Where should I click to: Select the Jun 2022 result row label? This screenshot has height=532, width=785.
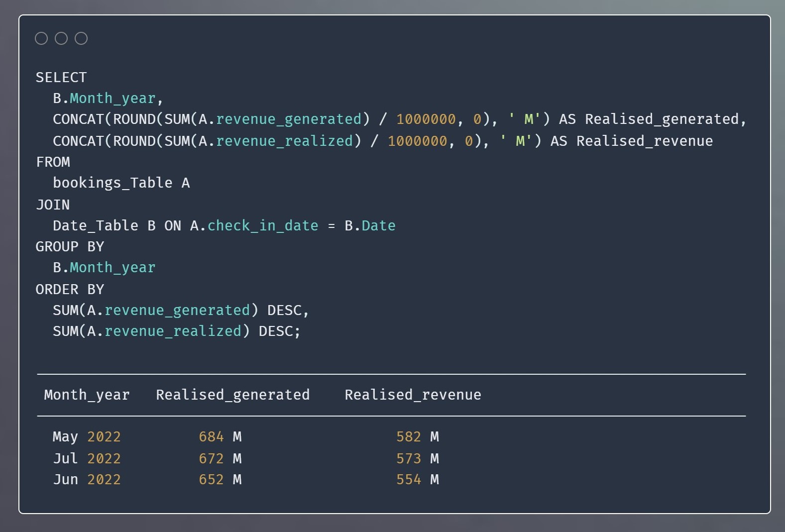click(x=87, y=479)
